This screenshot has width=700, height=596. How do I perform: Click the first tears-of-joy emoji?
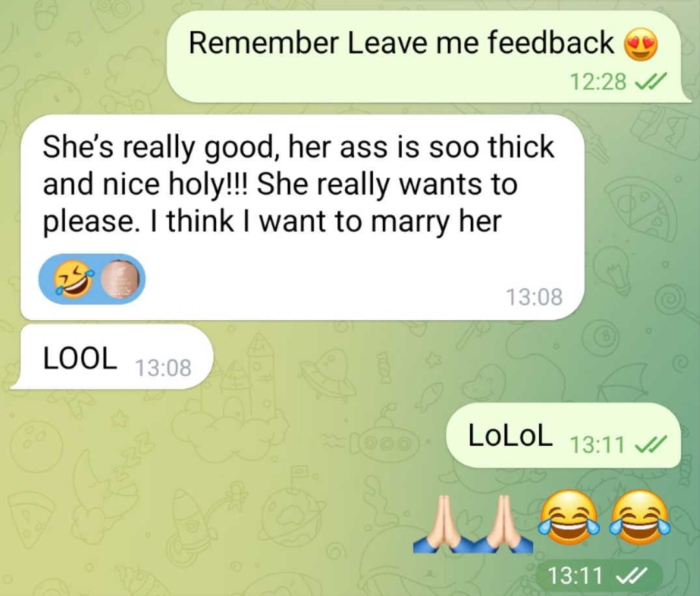click(568, 517)
